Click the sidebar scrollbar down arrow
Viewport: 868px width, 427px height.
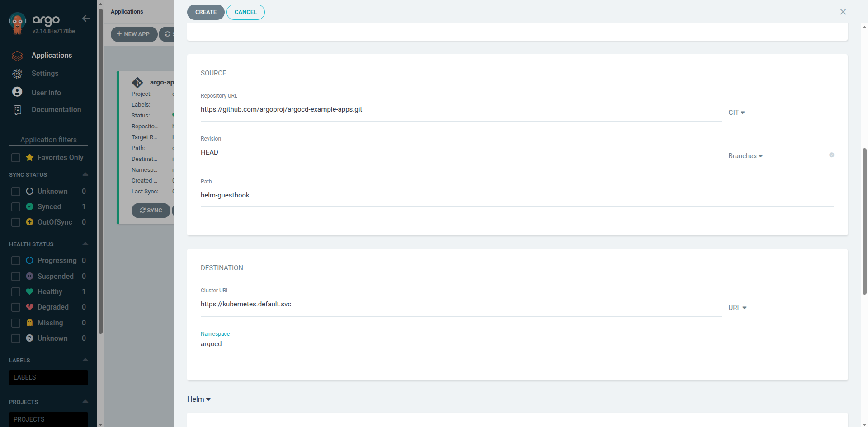(x=100, y=424)
